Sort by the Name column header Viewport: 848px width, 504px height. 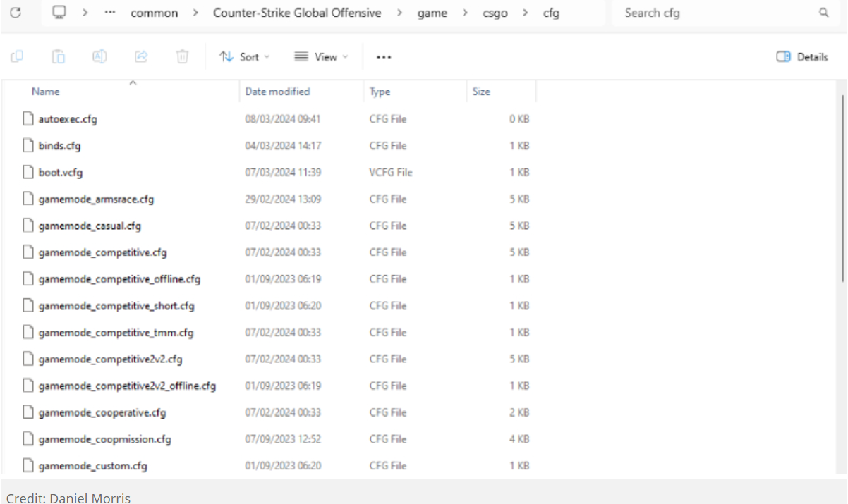[46, 92]
